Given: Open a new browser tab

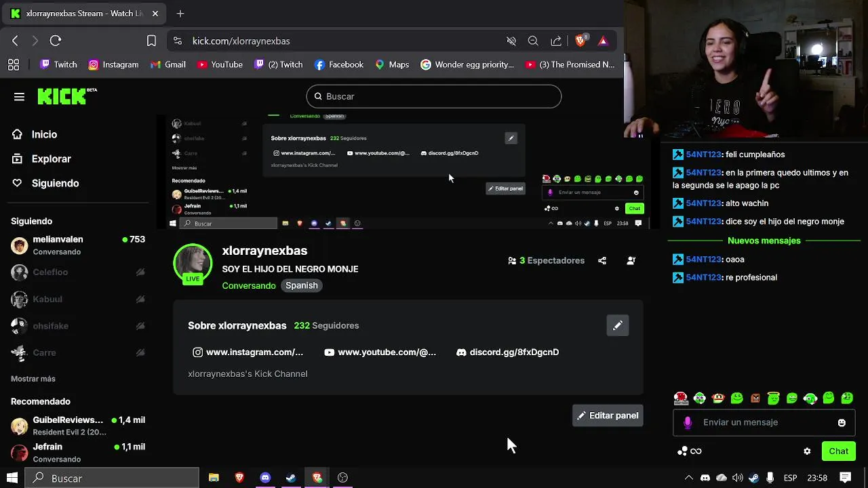Looking at the screenshot, I should click(x=180, y=14).
